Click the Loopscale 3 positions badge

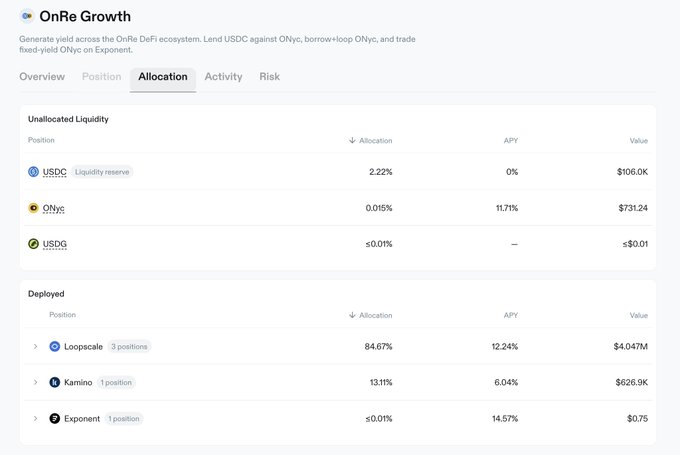129,346
